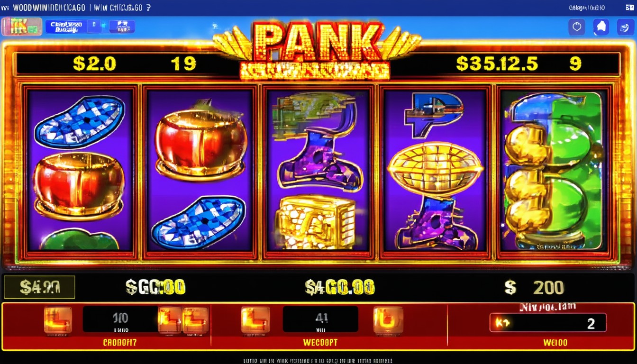637x364 pixels.
Task: Click the orange button left of the 10 display
Action: pos(58,320)
